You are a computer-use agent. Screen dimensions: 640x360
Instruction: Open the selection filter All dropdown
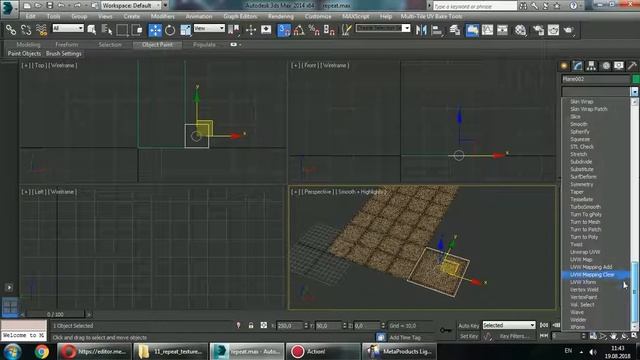pos(68,28)
